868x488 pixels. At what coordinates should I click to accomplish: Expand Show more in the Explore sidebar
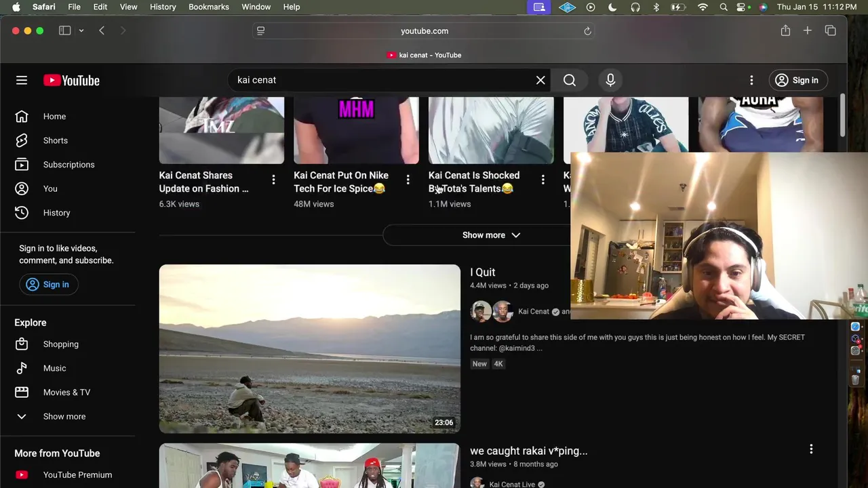point(64,416)
